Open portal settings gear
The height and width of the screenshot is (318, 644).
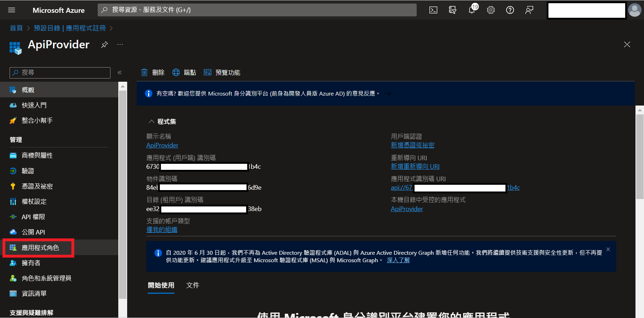point(491,10)
